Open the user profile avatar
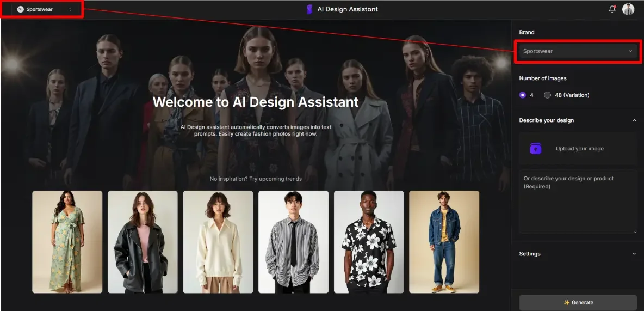 coord(628,9)
